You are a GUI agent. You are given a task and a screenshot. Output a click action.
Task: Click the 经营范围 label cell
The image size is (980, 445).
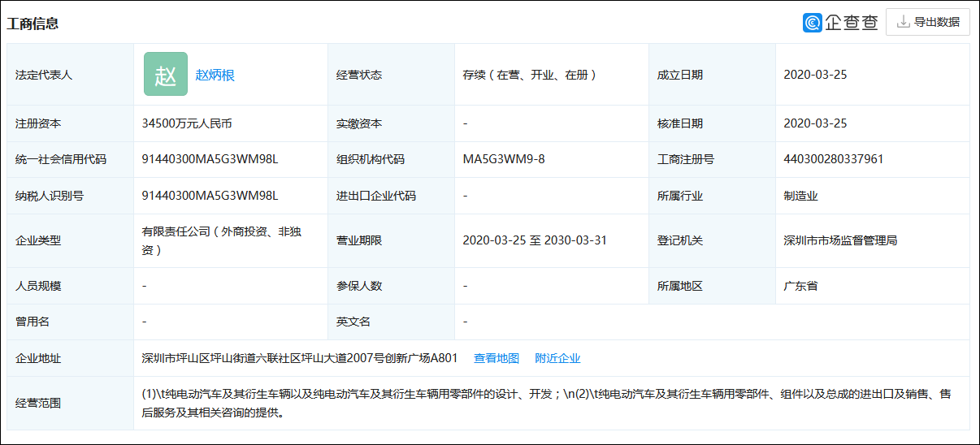click(x=70, y=403)
